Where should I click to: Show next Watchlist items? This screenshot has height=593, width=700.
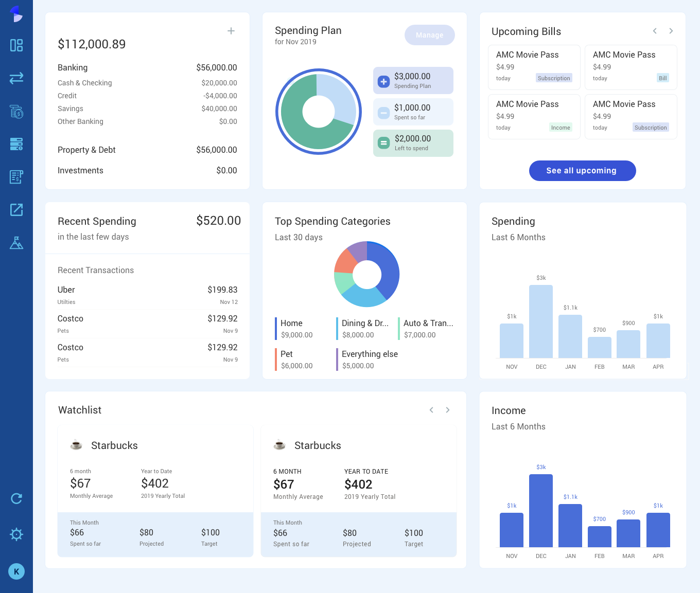coord(448,410)
